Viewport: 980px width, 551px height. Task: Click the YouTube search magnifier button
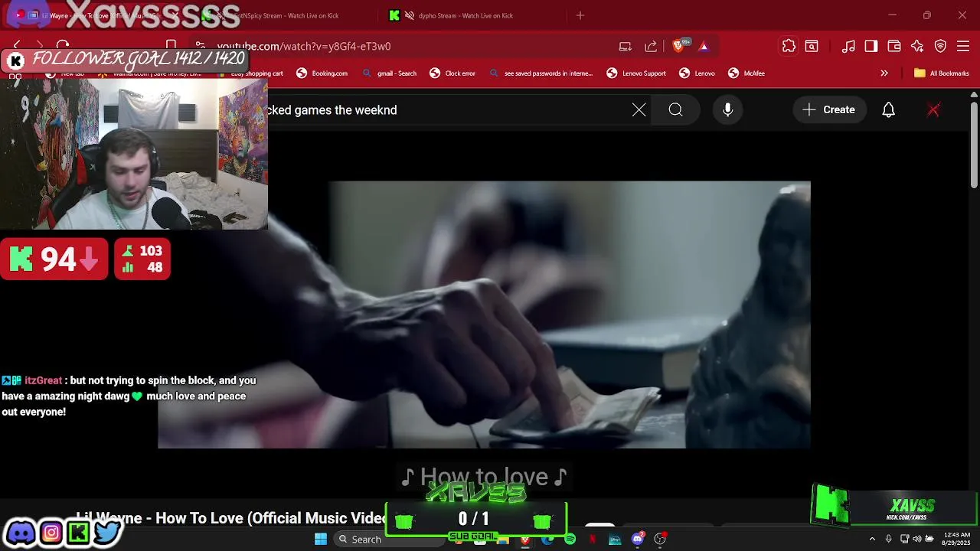(675, 110)
